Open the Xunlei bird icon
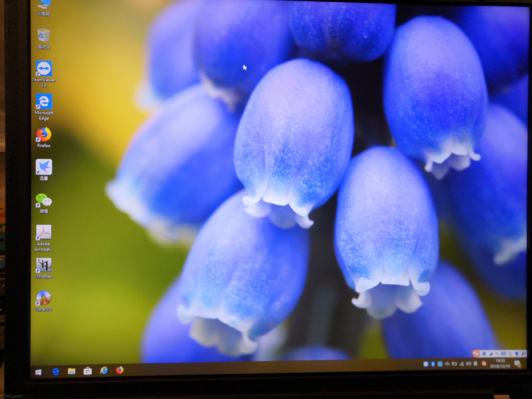This screenshot has height=399, width=532. pyautogui.click(x=44, y=167)
